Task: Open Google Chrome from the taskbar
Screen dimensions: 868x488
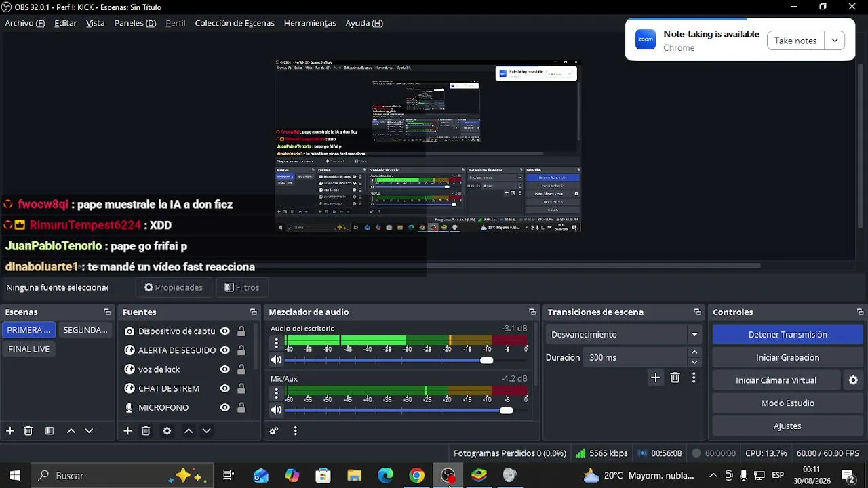Action: (416, 476)
